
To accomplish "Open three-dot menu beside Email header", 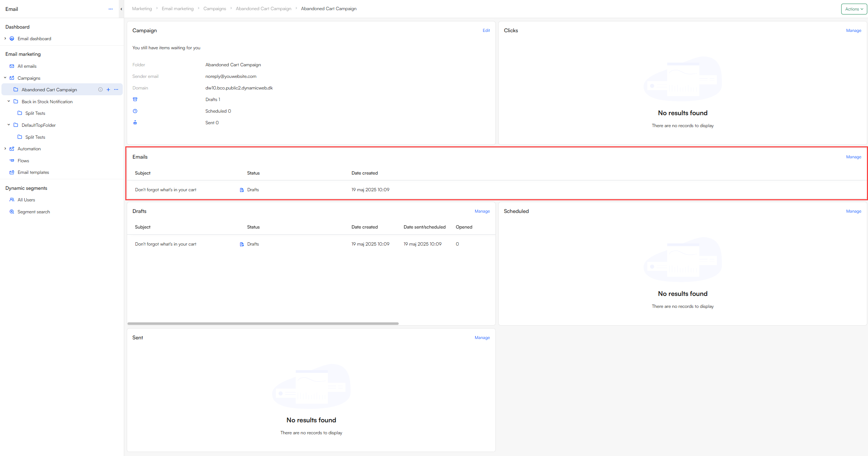I will point(110,9).
